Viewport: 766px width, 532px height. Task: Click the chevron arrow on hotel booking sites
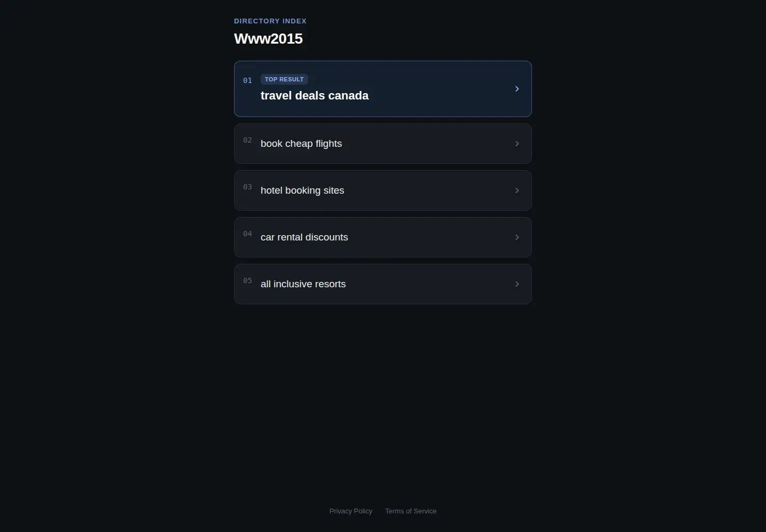click(517, 190)
